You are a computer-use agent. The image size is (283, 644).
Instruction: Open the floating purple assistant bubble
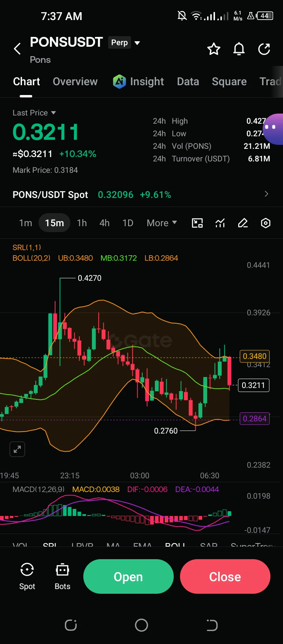tap(274, 129)
